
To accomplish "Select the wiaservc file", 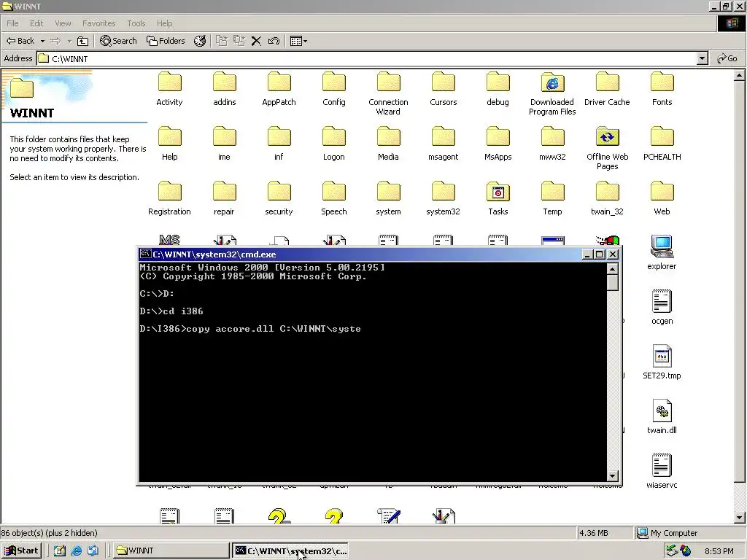I will pyautogui.click(x=662, y=472).
